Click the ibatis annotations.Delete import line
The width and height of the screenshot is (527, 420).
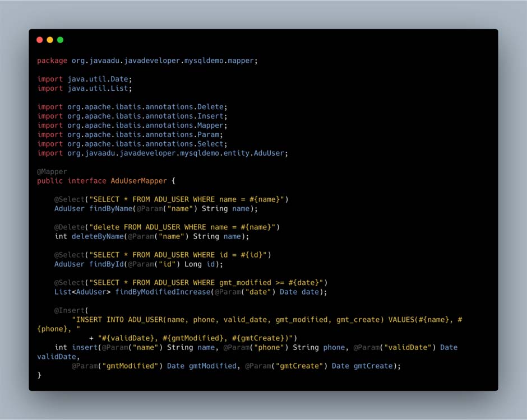pyautogui.click(x=132, y=107)
